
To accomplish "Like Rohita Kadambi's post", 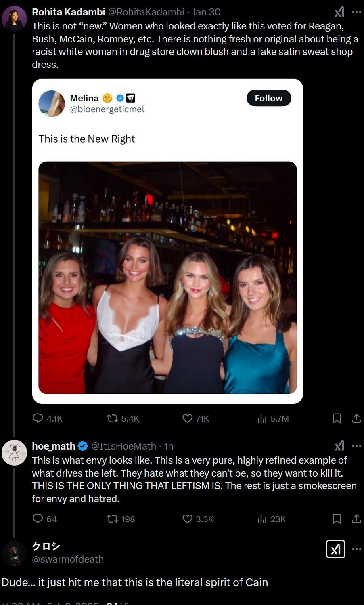I will click(x=188, y=418).
